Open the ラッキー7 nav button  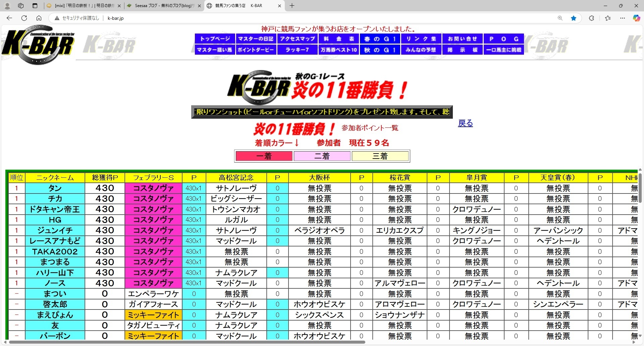click(297, 50)
